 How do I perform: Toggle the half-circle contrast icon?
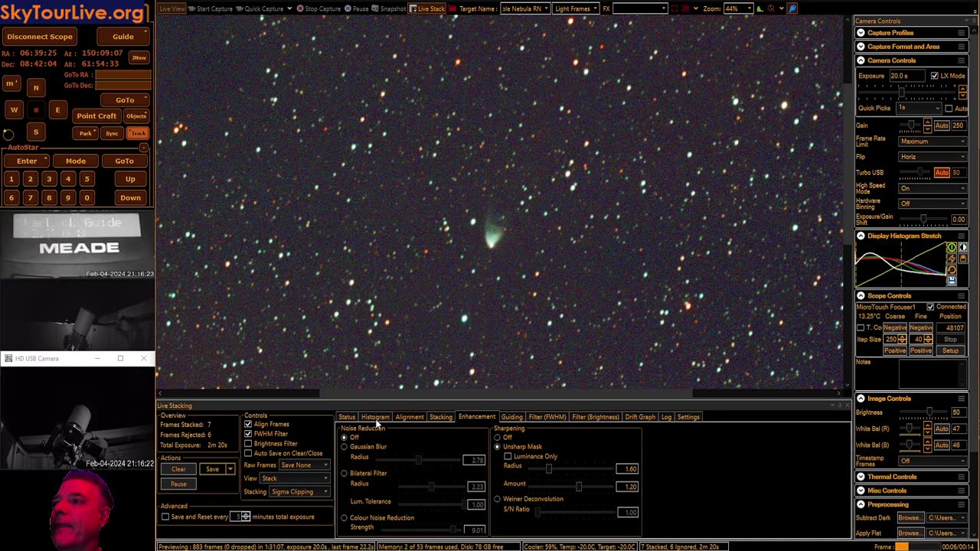(x=962, y=247)
